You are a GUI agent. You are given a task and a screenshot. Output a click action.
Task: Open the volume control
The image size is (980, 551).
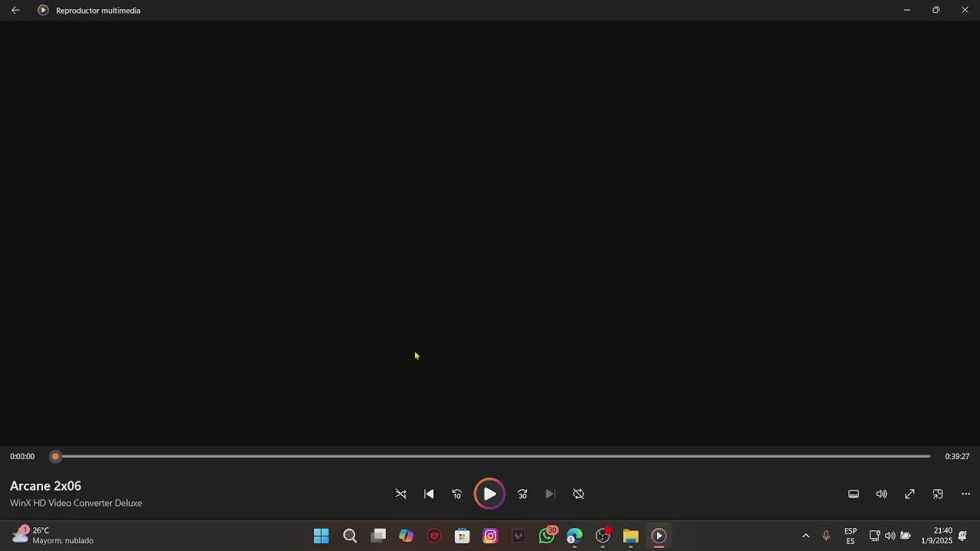(x=881, y=494)
